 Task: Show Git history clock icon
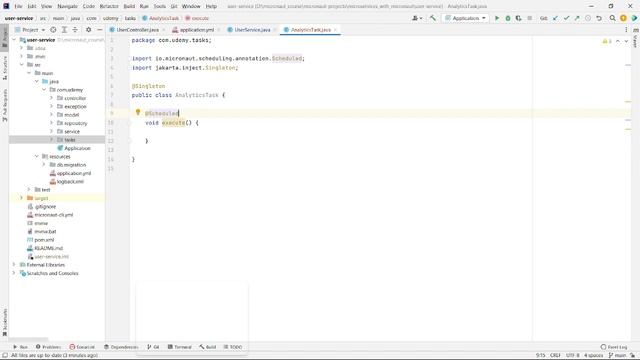click(x=588, y=18)
